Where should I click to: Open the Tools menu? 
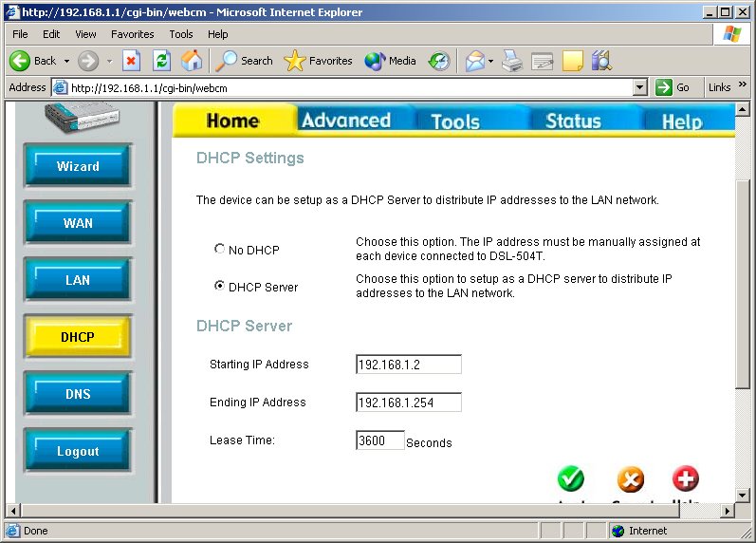181,34
